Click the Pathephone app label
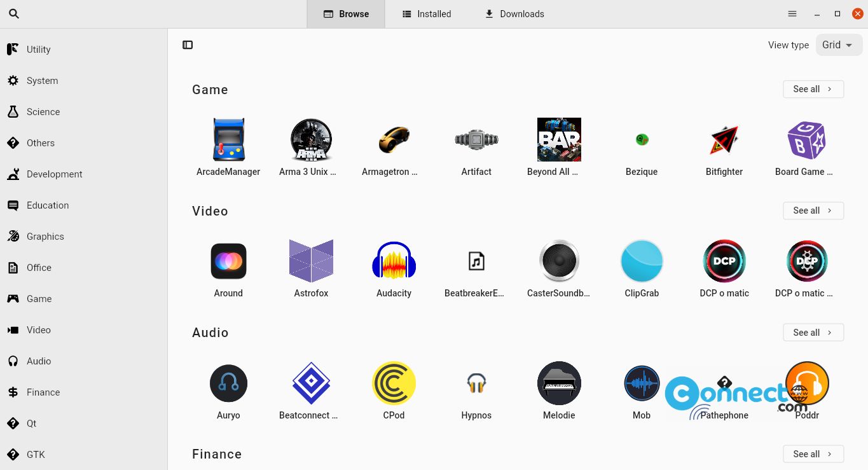The width and height of the screenshot is (868, 470). [724, 415]
